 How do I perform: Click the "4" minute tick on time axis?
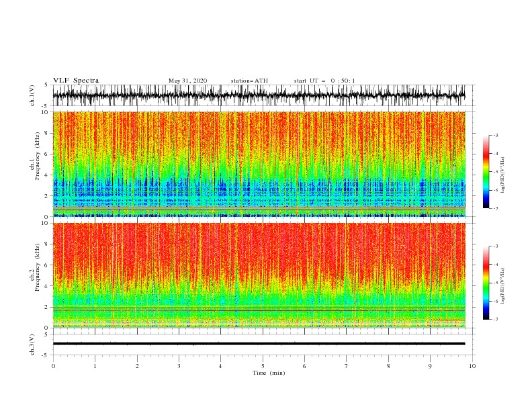click(x=220, y=366)
